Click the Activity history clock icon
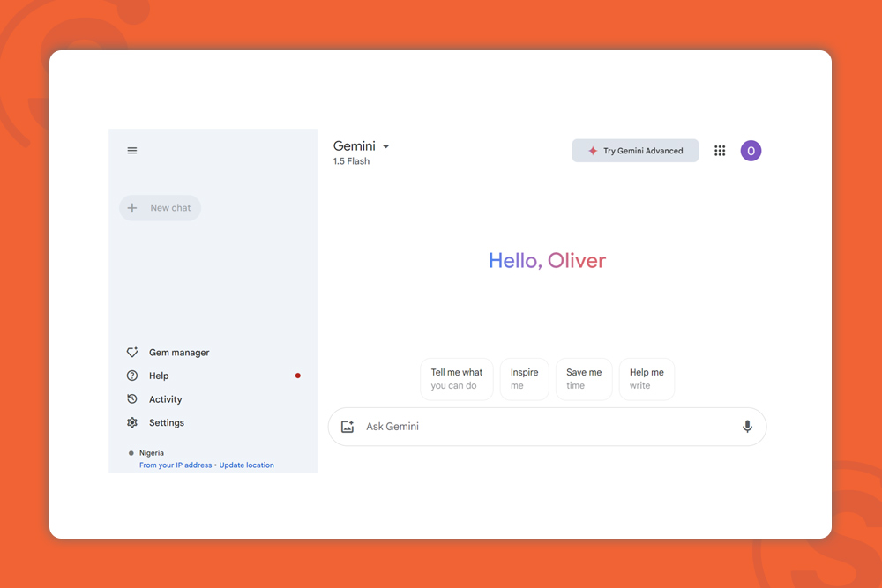This screenshot has height=588, width=882. click(132, 399)
